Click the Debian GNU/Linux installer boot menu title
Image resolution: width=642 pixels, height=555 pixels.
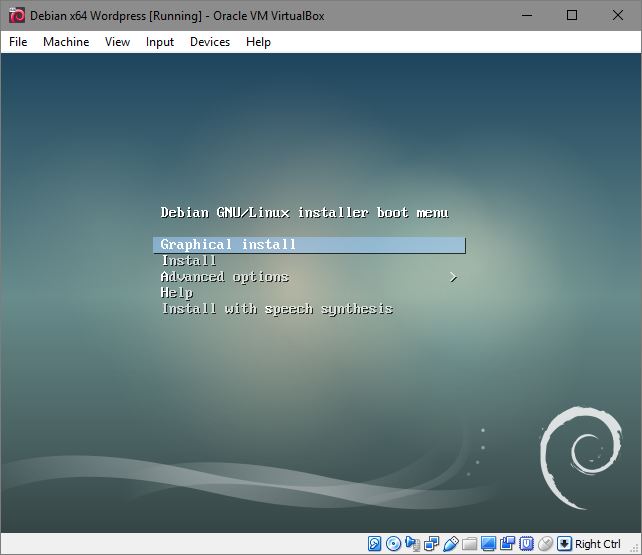click(305, 212)
